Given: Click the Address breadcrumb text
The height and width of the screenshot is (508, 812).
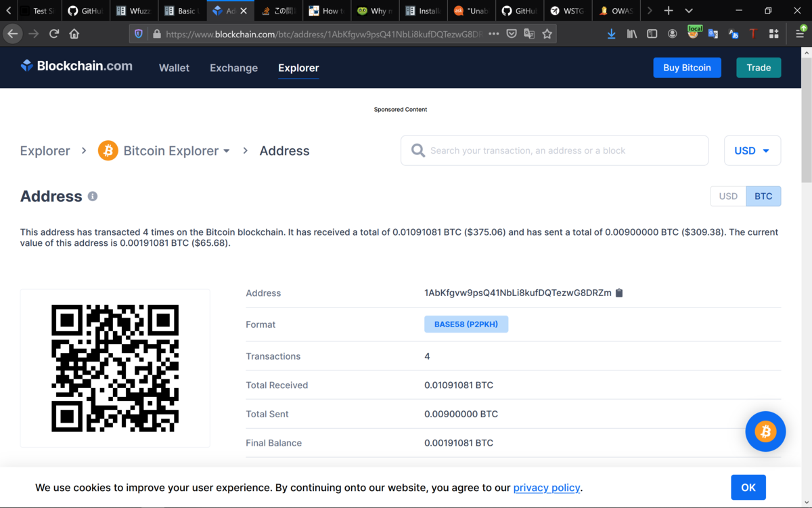Looking at the screenshot, I should 284,150.
